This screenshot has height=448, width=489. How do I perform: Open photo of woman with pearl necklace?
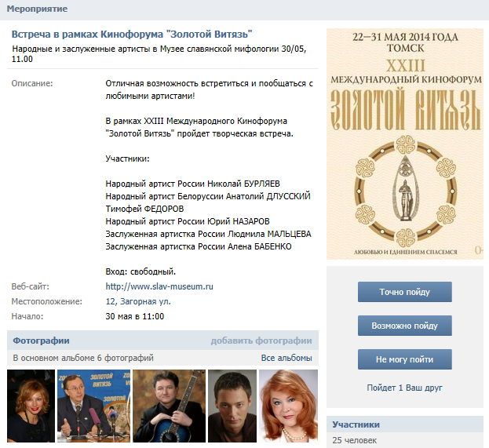coord(289,406)
